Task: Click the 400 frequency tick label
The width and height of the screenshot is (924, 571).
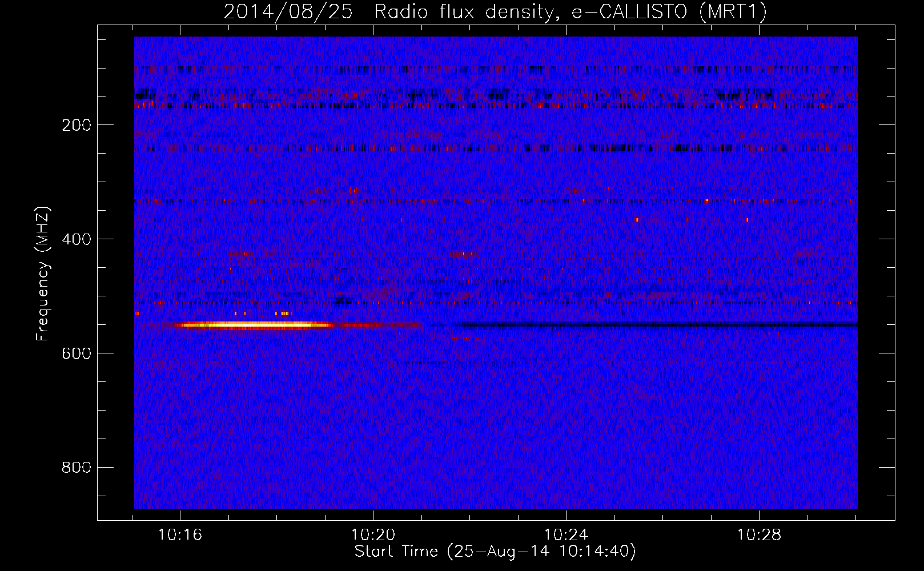Action: pyautogui.click(x=77, y=239)
